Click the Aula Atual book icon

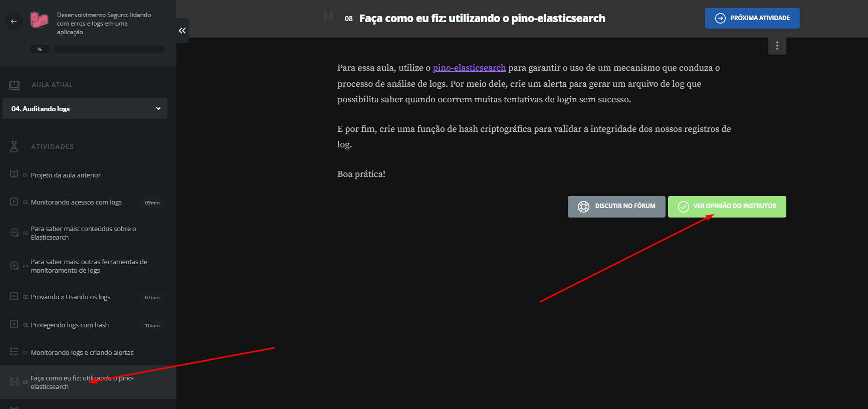coord(14,85)
